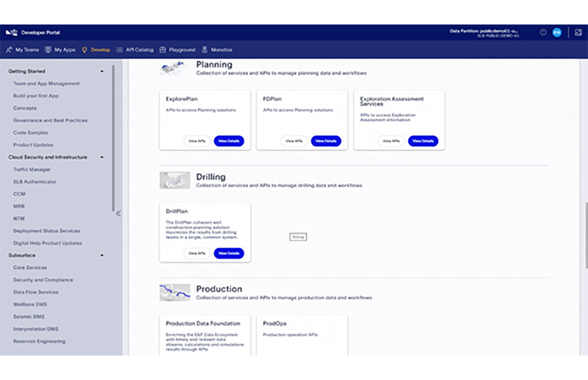Screen dimensions: 588x380
Task: Open the help info icon in top bar
Action: pyautogui.click(x=542, y=32)
